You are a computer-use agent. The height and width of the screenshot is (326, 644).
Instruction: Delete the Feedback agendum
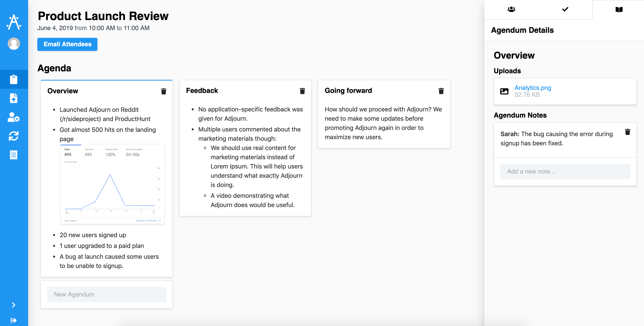(x=302, y=91)
